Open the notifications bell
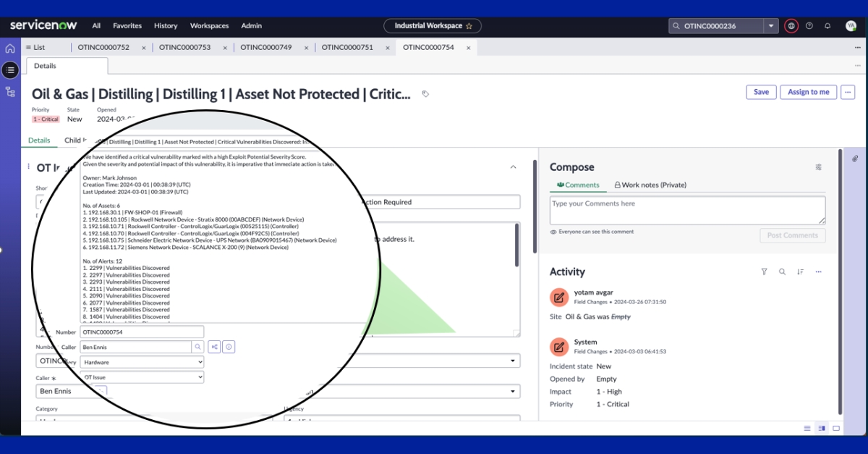Image resolution: width=868 pixels, height=454 pixels. click(827, 26)
